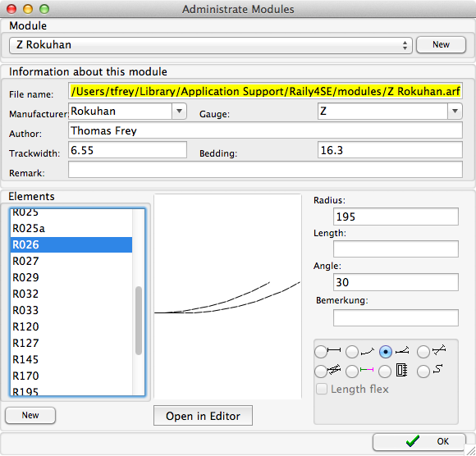Select the S-shaped flex track type
Screen dimensions: 476x456
(x=423, y=371)
